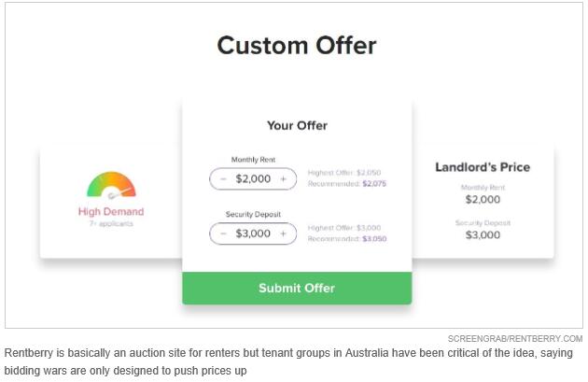Decrease monthly rent with minus button
This screenshot has height=382, width=588.
point(224,178)
